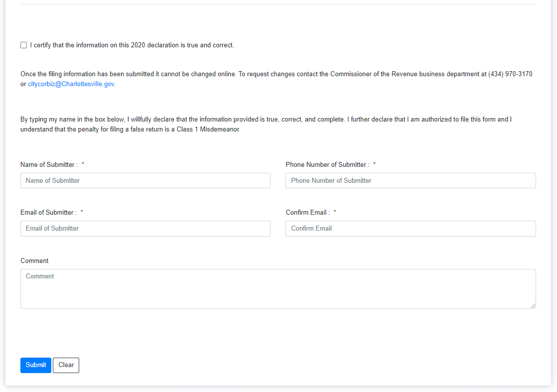Click the Comment label above the textarea

pos(34,261)
